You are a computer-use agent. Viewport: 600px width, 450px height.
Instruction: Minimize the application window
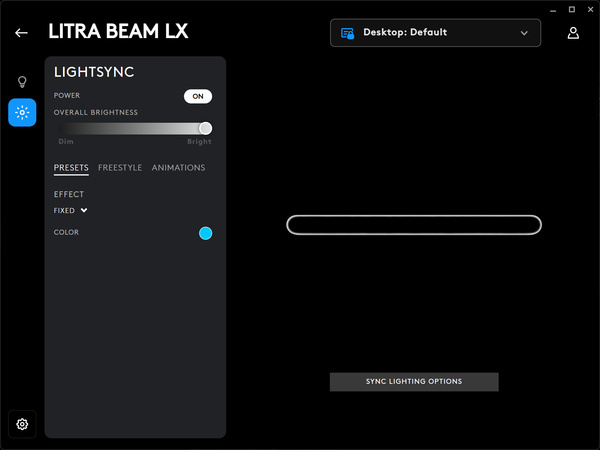coord(553,10)
